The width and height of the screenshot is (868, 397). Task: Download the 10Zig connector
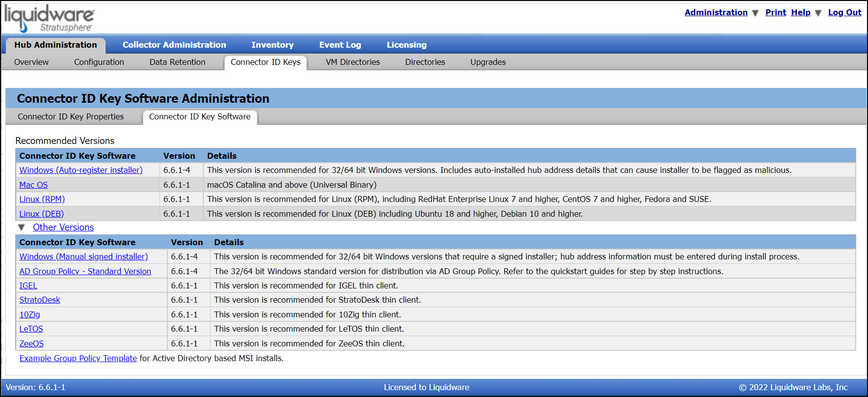tap(30, 314)
